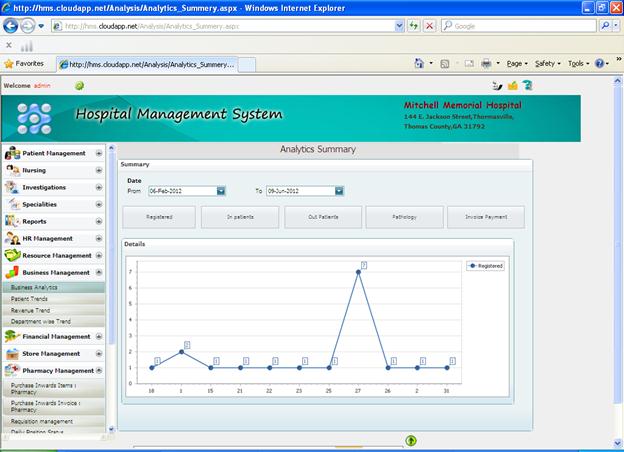
Task: Click the Reports section icon
Action: click(x=12, y=221)
